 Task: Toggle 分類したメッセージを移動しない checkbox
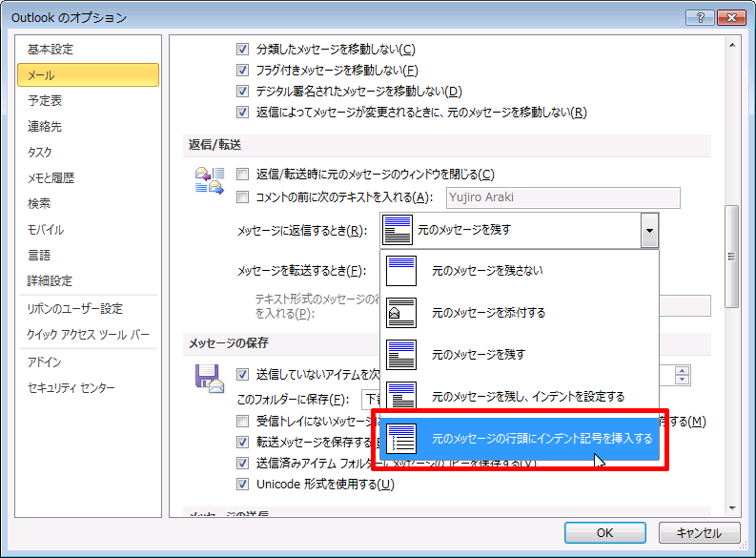[x=242, y=50]
